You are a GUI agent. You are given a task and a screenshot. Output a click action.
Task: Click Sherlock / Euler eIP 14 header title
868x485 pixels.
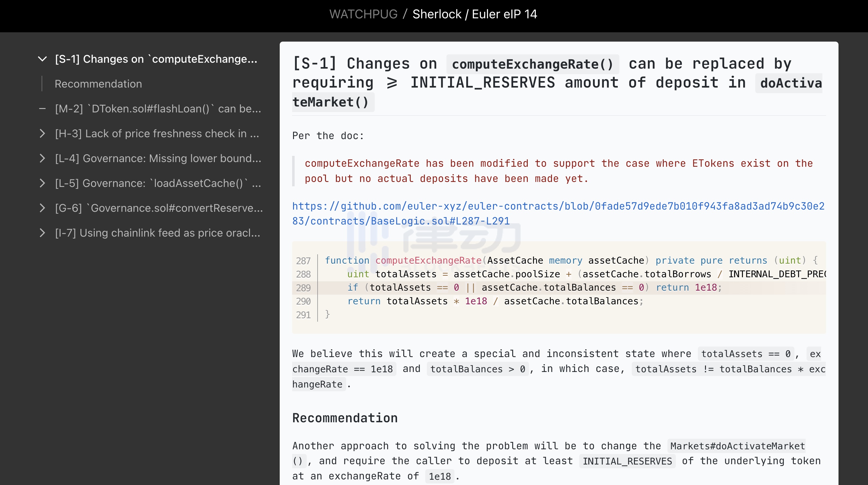474,14
